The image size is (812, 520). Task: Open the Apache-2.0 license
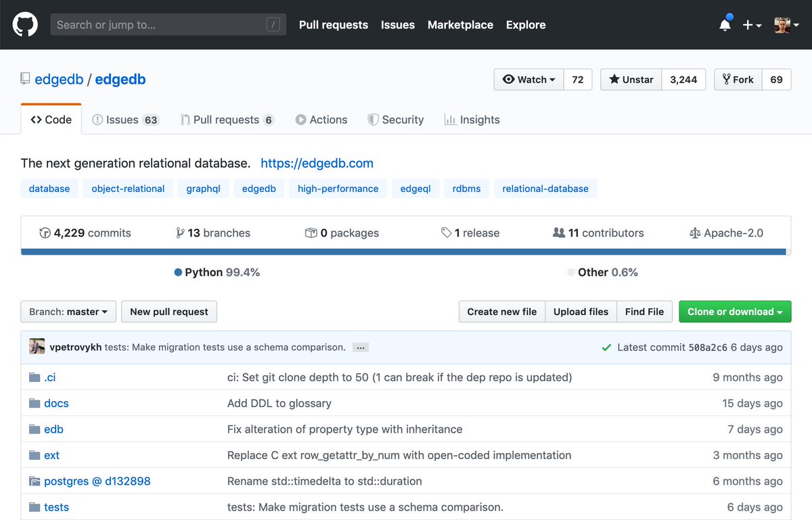(726, 233)
